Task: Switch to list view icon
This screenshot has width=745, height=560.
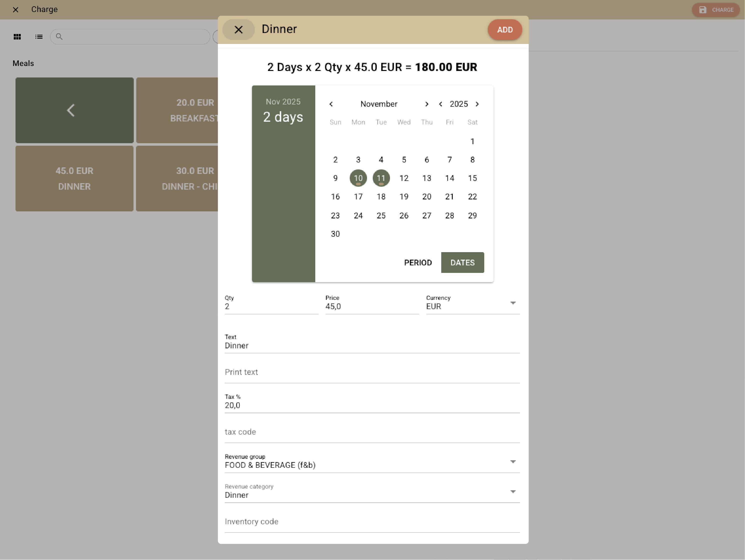Action: point(39,37)
